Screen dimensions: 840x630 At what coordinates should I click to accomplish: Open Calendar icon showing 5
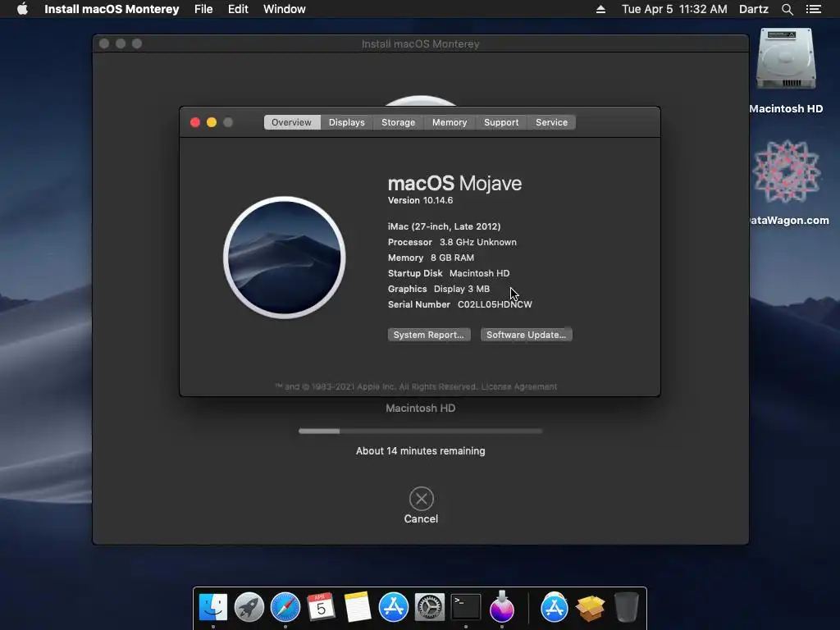tap(321, 607)
